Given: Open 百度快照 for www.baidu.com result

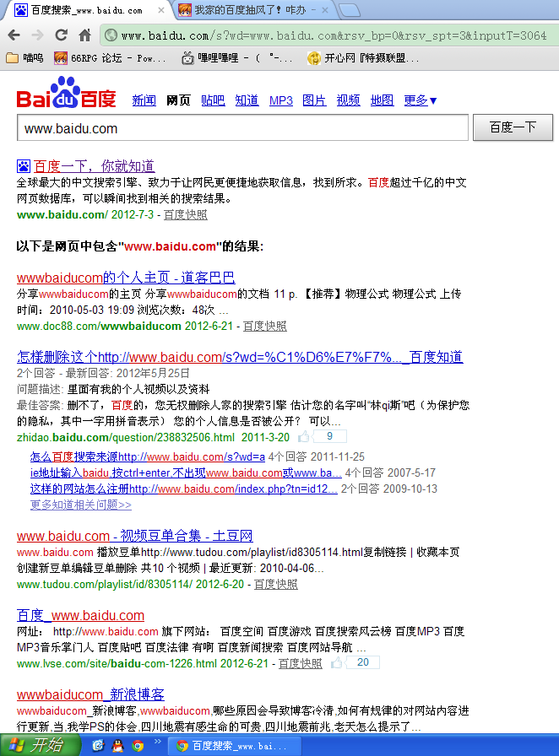Looking at the screenshot, I should tap(186, 215).
